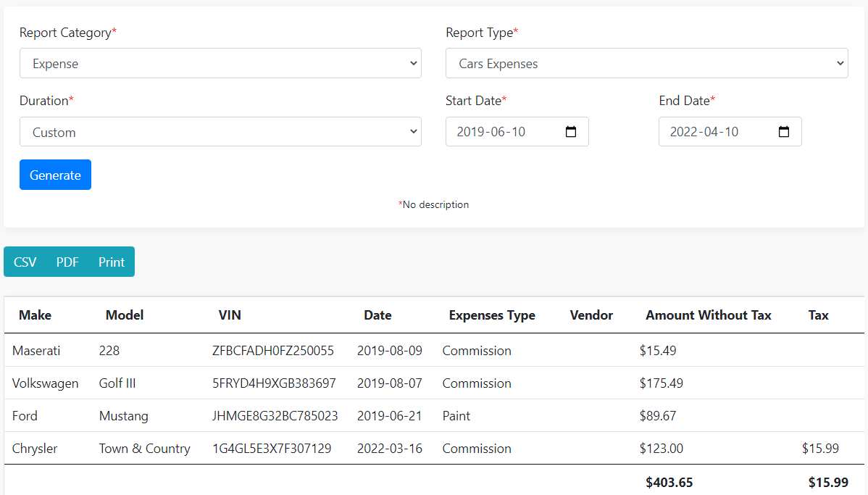Sort by Vendor column header
The height and width of the screenshot is (495, 868).
tap(591, 315)
